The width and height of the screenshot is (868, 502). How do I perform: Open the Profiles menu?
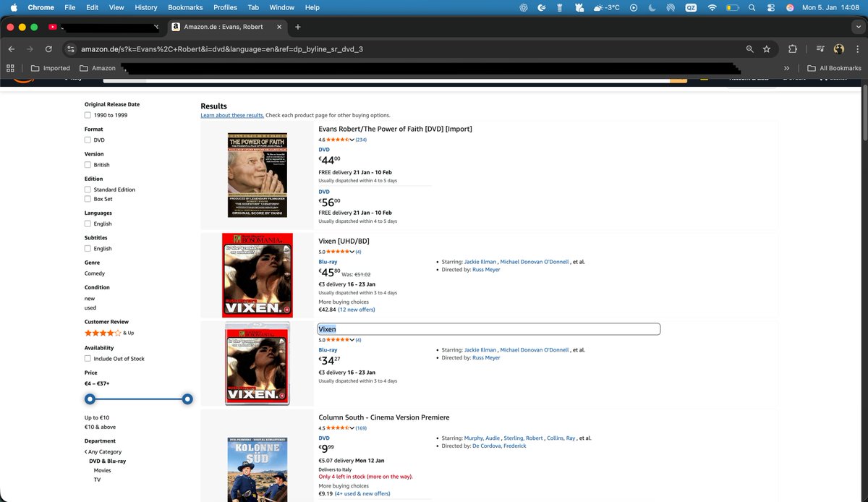[225, 7]
